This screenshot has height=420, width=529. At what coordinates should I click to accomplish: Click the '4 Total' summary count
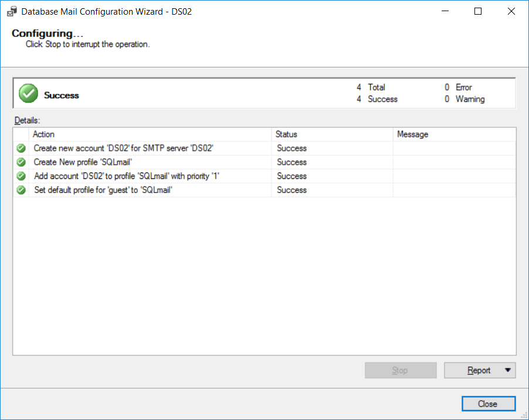[371, 87]
